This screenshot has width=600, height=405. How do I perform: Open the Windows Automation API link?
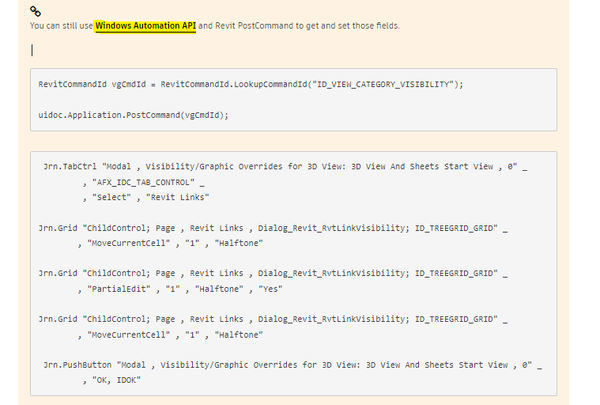coord(139,25)
